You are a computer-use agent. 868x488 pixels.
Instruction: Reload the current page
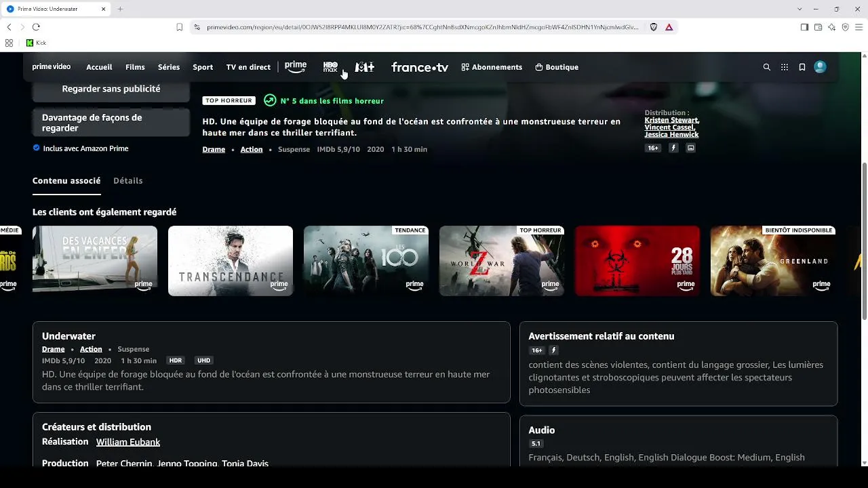click(x=36, y=27)
